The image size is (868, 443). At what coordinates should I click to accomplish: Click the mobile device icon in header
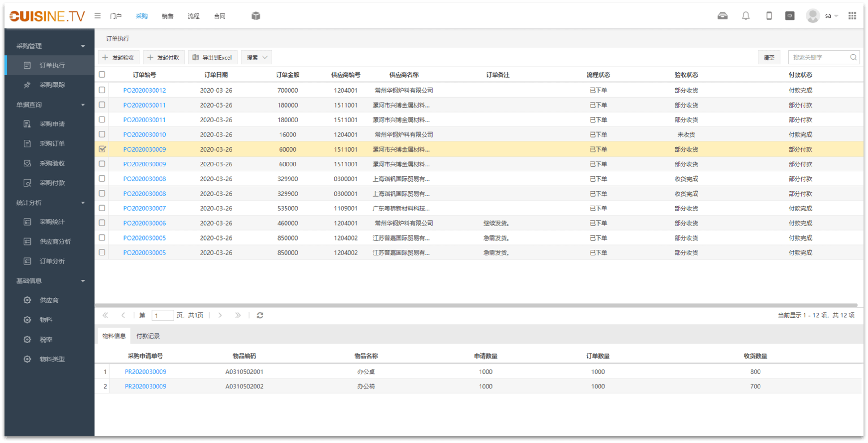click(x=769, y=16)
